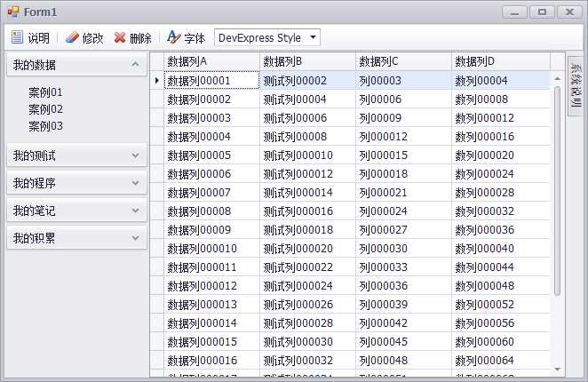
Task: Select cell 列000021
Action: 403,193
